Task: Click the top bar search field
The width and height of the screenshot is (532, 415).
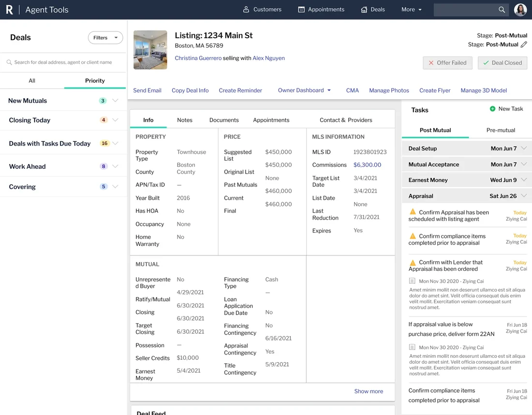Action: [471, 10]
